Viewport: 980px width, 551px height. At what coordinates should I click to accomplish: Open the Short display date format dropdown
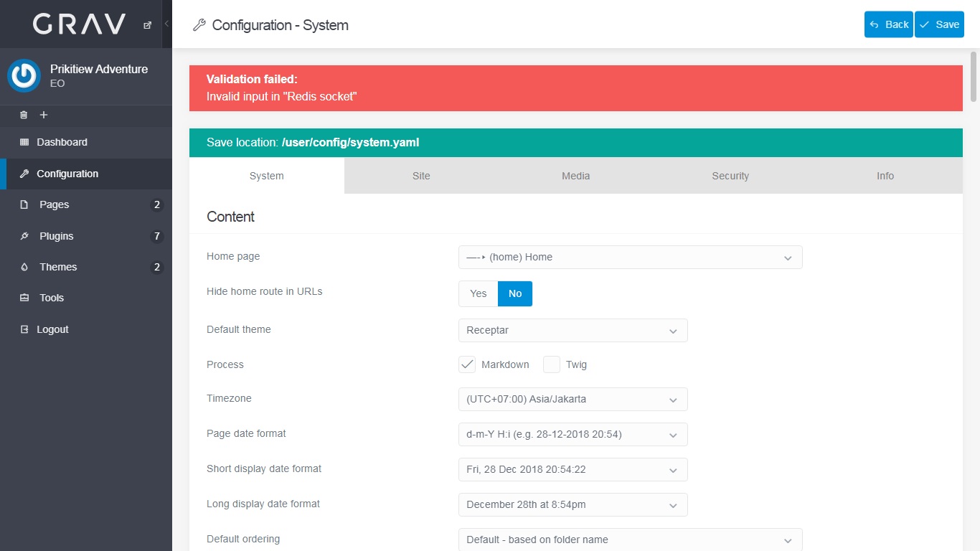coord(573,469)
